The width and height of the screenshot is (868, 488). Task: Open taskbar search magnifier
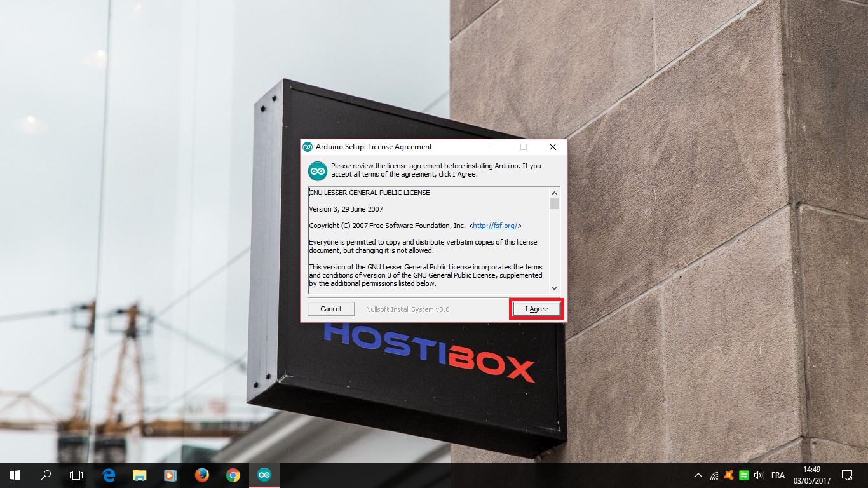click(x=46, y=475)
